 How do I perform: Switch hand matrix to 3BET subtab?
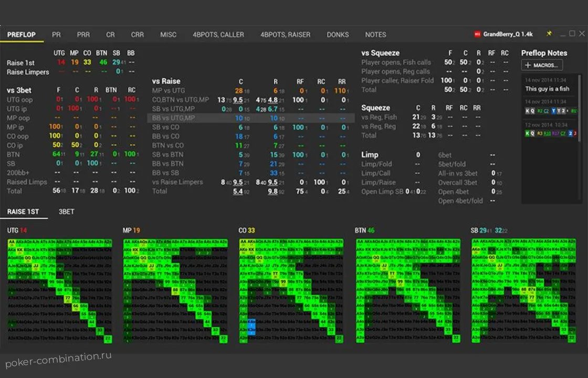pyautogui.click(x=66, y=212)
